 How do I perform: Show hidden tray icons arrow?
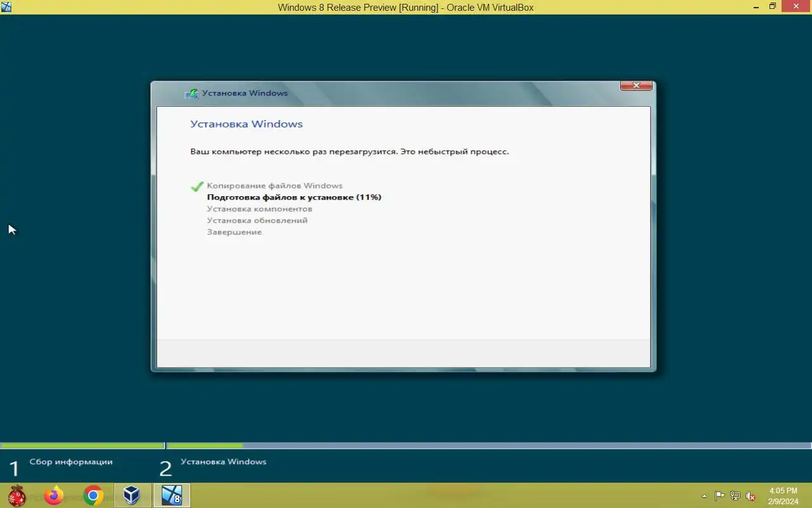(704, 496)
